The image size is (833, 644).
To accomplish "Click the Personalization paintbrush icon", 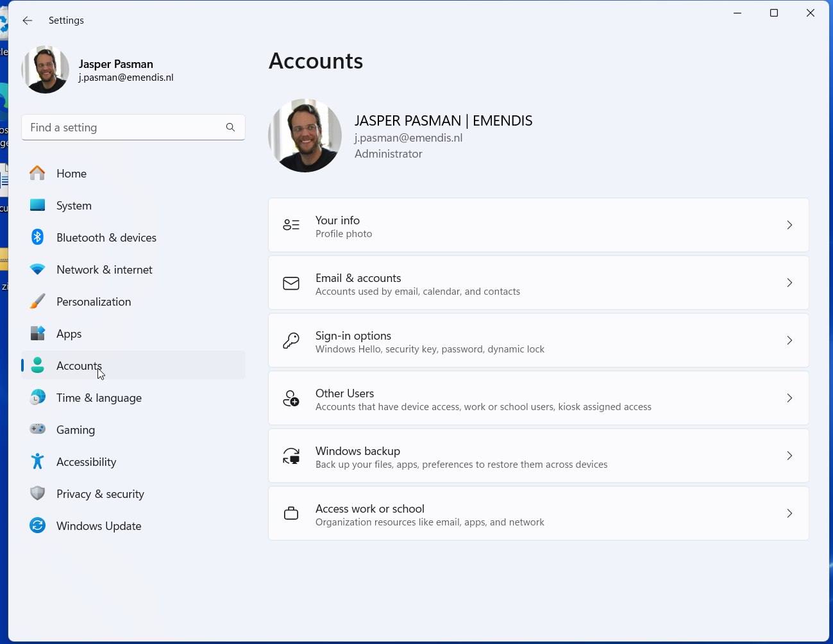I will pyautogui.click(x=38, y=301).
